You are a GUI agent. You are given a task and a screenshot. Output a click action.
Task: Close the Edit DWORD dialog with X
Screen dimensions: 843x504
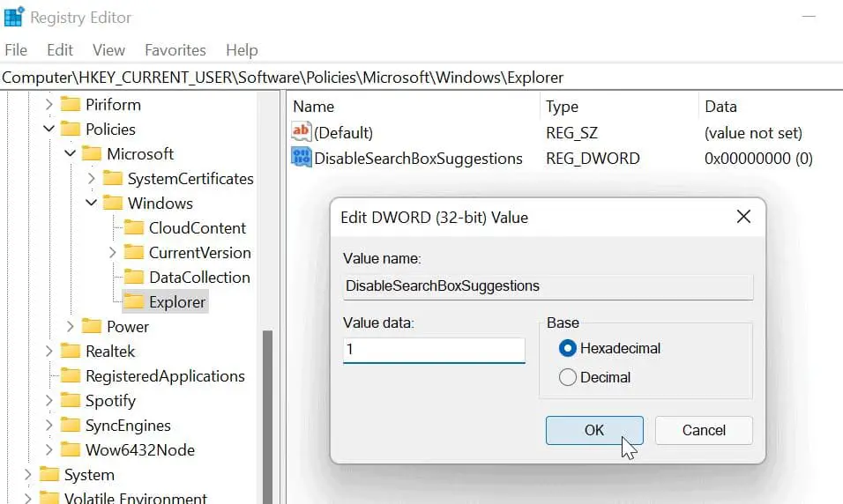[743, 217]
